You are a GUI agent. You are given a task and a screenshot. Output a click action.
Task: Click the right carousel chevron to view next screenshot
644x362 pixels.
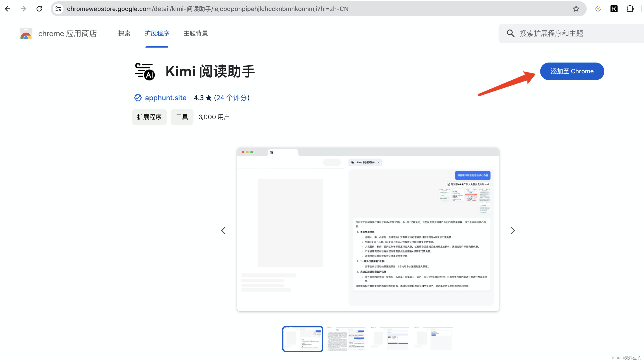point(513,230)
